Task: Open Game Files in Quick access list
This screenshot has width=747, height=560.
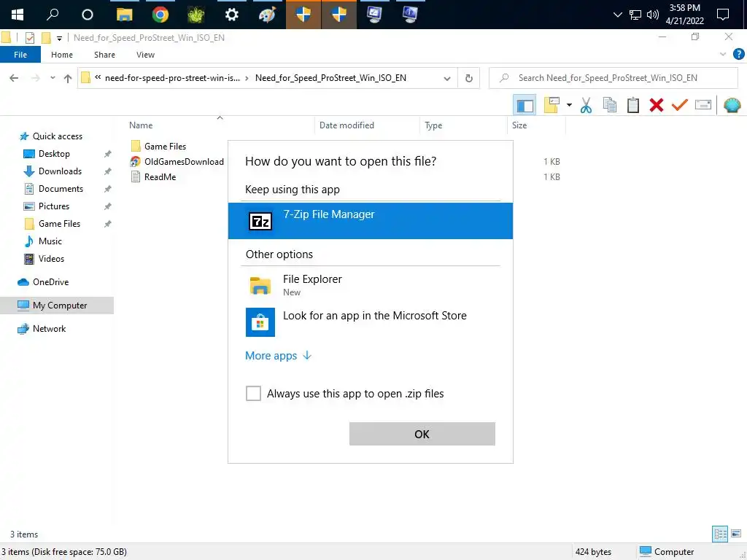Action: pos(59,224)
